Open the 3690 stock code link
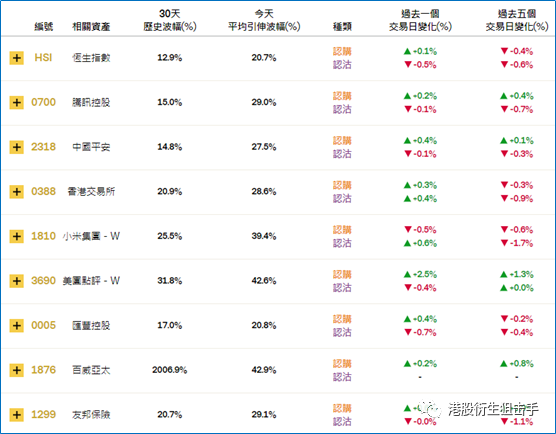Image resolution: width=556 pixels, height=434 pixels. 43,281
